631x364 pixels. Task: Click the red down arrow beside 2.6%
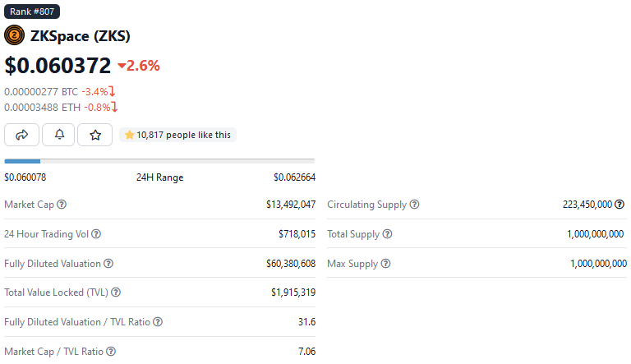(122, 66)
